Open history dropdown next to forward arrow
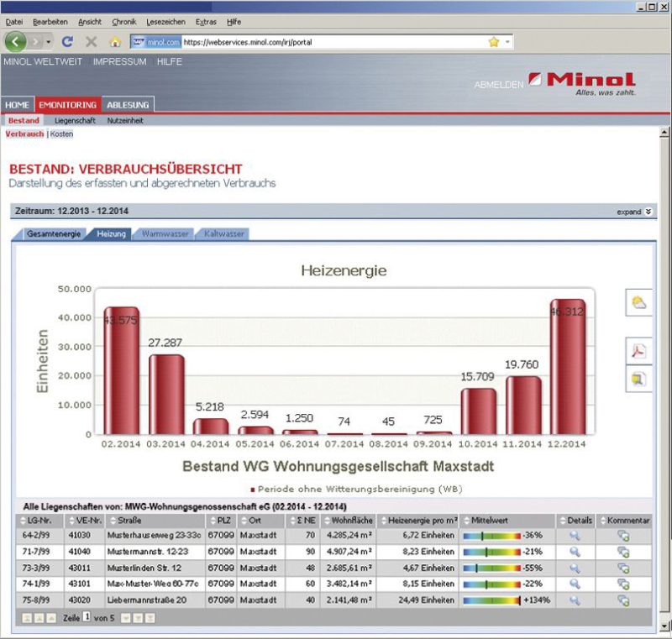Image resolution: width=672 pixels, height=639 pixels. [x=49, y=42]
